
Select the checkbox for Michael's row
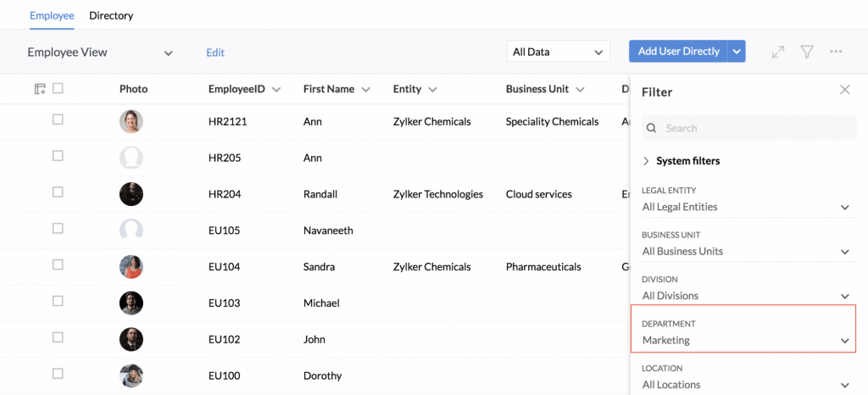point(58,301)
